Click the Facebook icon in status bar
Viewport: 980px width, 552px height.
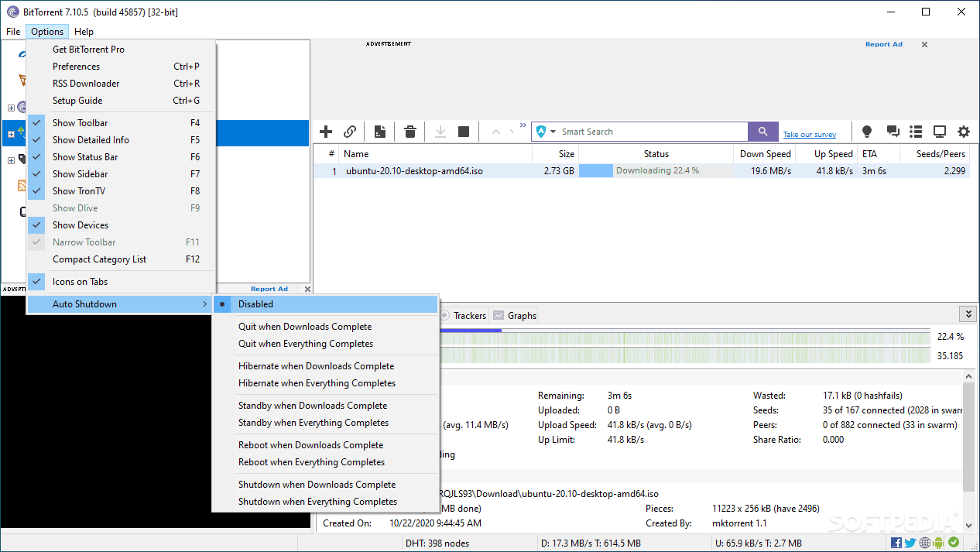point(896,543)
